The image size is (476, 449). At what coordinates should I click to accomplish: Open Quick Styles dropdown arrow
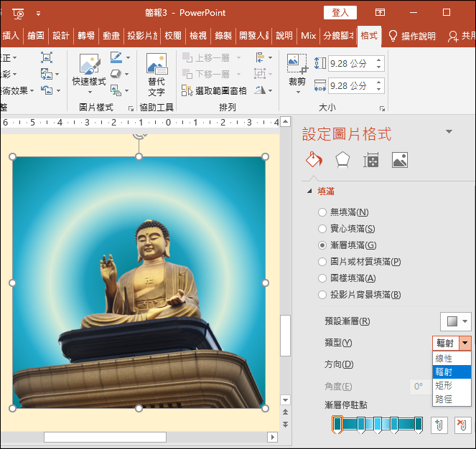(90, 93)
